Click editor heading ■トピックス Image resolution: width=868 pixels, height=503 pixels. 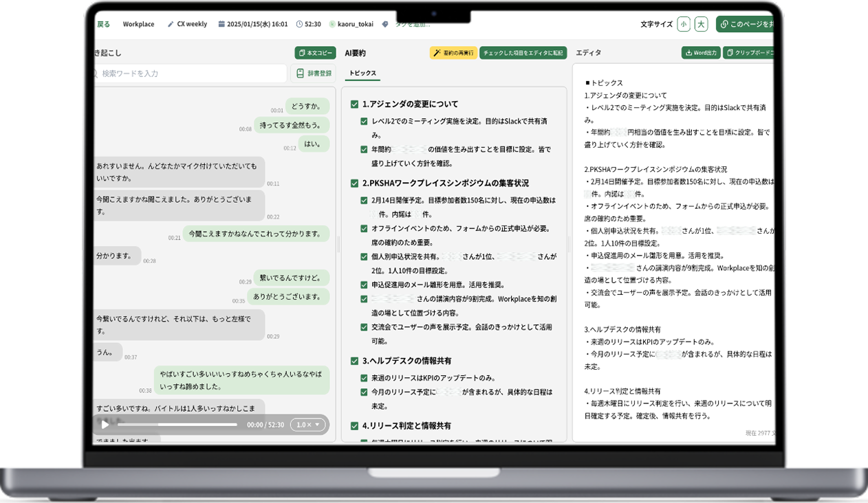604,82
